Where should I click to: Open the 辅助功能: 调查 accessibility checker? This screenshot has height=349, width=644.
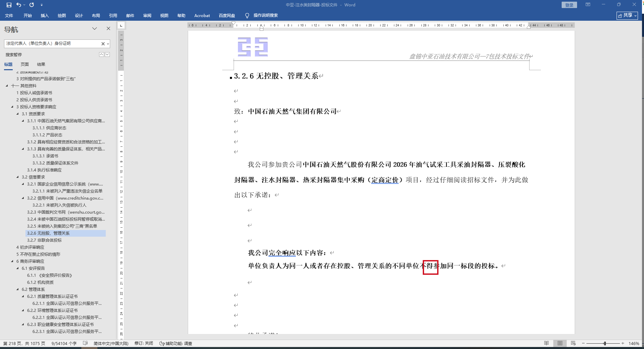click(175, 344)
